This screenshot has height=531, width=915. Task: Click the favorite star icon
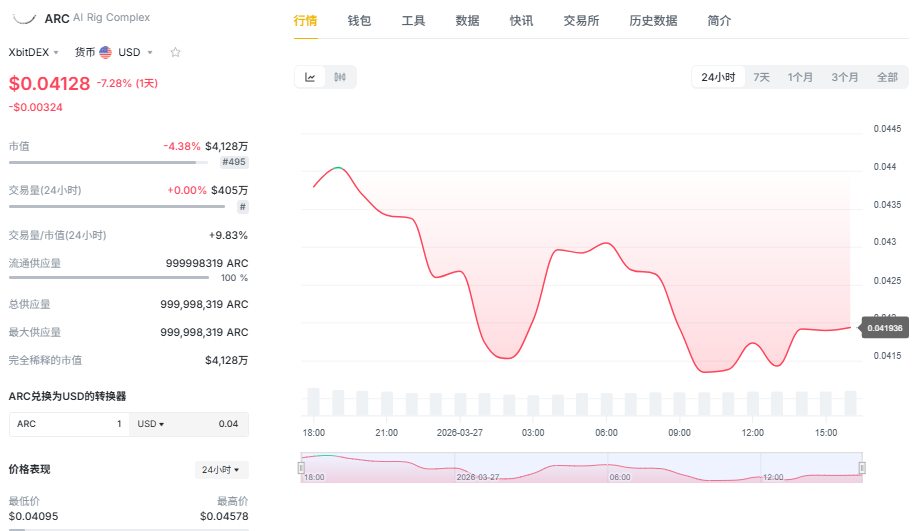(175, 52)
